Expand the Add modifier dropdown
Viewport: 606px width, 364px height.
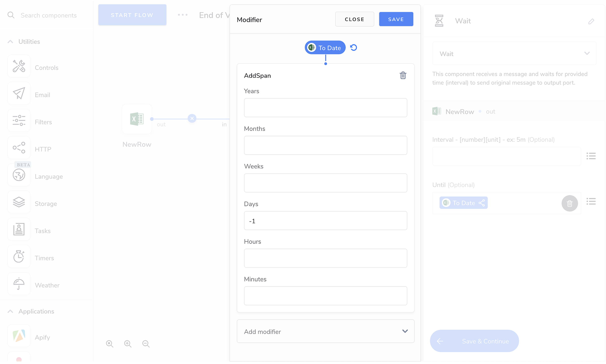pos(326,331)
